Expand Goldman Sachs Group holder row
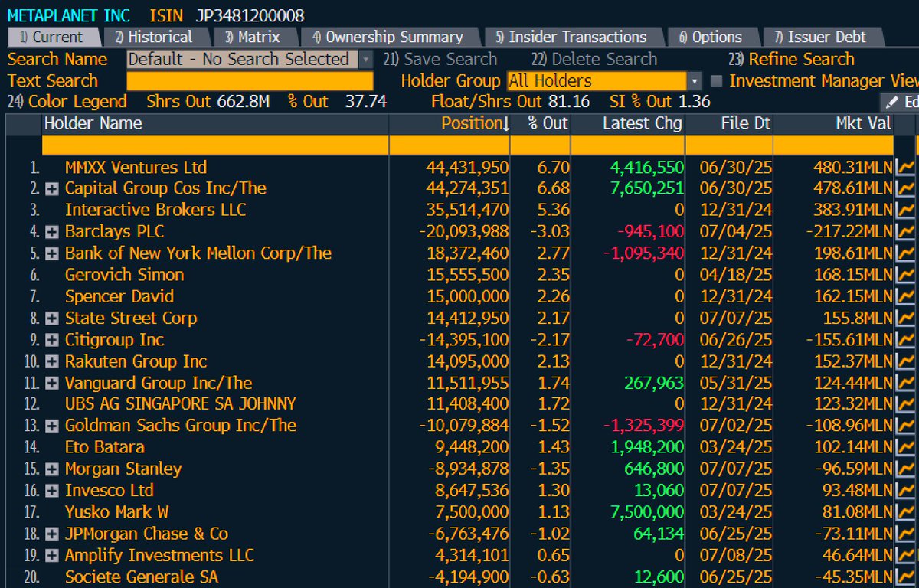919x588 pixels. 52,426
